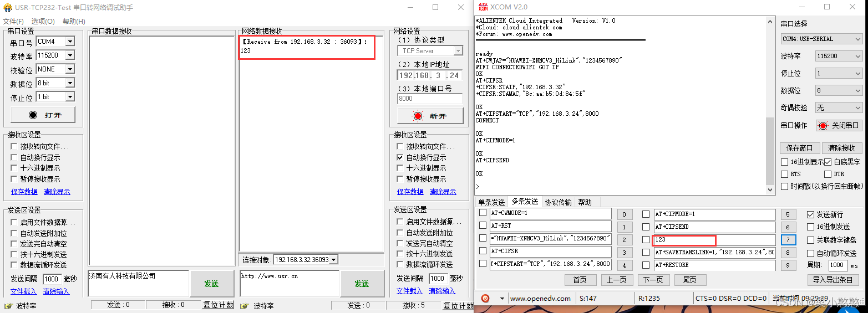Viewport: 868px width, 313px height.
Task: Open 文件(F) menu in USR-TCP232
Action: [x=13, y=21]
